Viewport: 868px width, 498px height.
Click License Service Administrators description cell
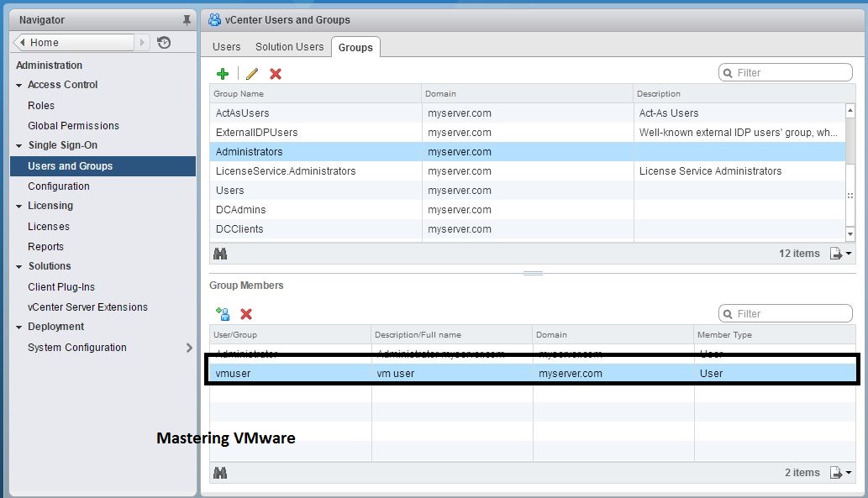(739, 171)
